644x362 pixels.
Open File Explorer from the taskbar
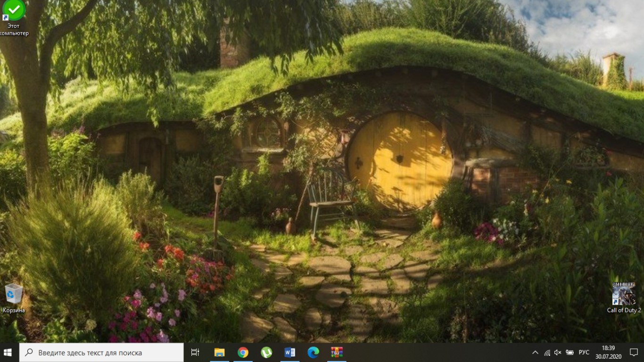coord(219,353)
